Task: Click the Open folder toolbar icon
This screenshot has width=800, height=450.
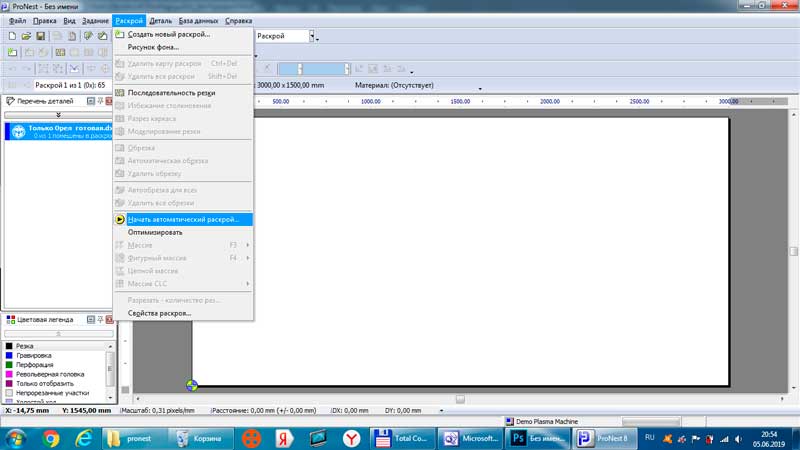Action: point(26,36)
